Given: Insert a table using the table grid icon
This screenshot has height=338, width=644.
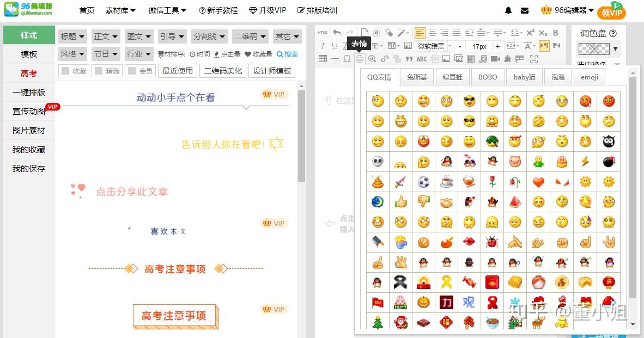Looking at the screenshot, I should [x=323, y=58].
